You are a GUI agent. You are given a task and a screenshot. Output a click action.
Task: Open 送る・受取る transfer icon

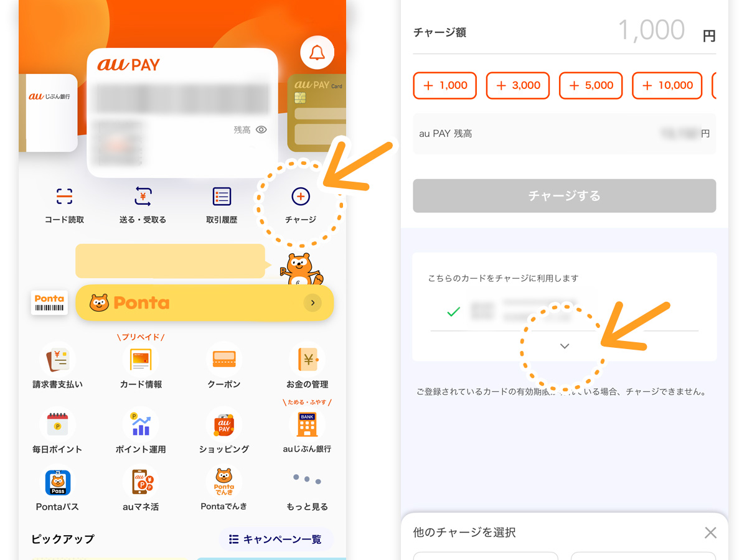click(x=143, y=197)
